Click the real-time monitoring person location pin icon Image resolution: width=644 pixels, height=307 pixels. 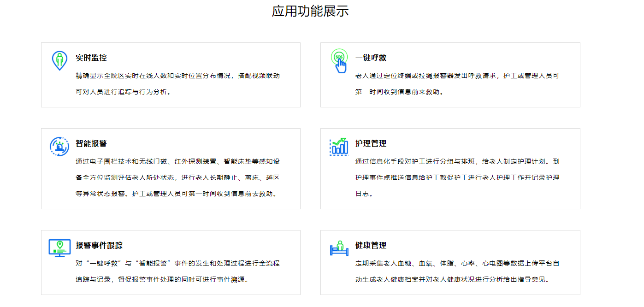[59, 60]
